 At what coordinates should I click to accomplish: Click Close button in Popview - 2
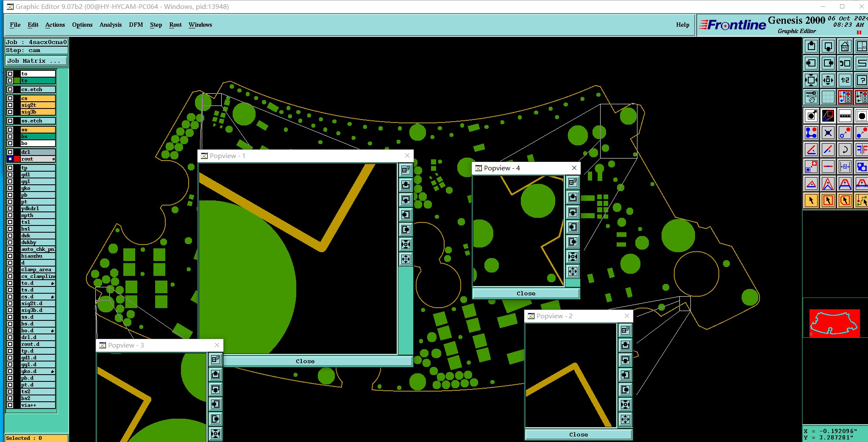click(x=579, y=434)
